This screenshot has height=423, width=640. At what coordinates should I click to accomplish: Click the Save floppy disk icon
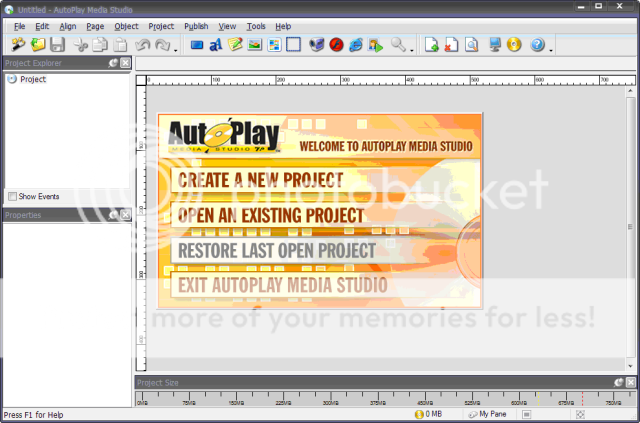coord(58,45)
